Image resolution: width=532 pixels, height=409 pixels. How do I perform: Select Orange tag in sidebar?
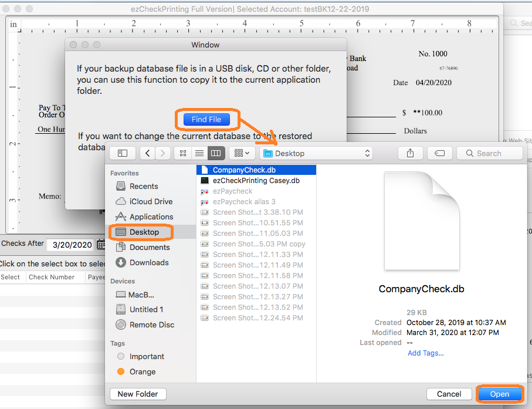point(143,371)
